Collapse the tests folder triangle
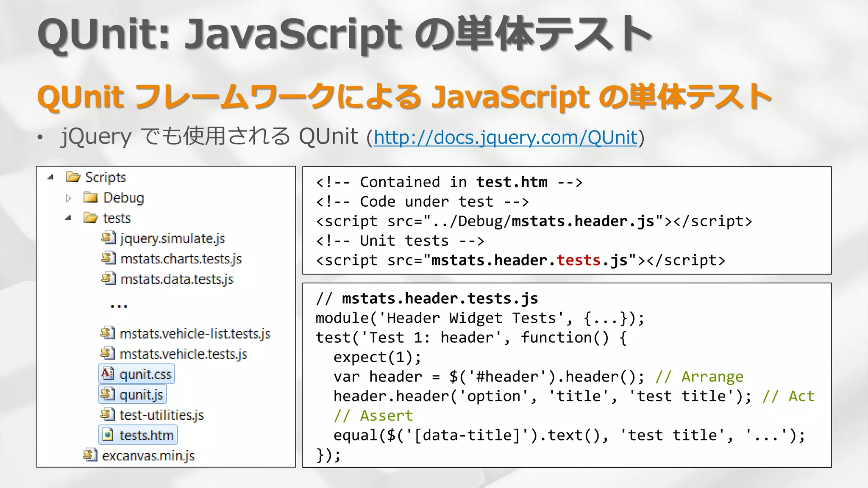Screen dimensions: 868x488 pos(68,218)
